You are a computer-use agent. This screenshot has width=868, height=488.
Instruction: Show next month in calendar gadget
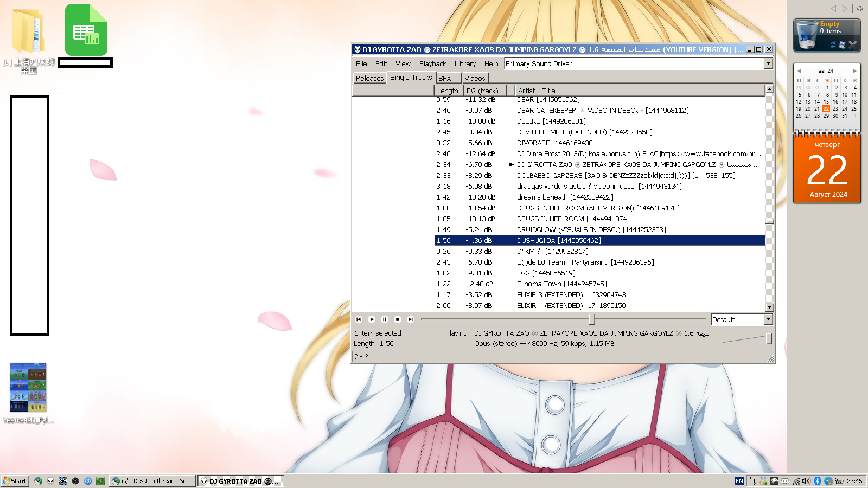854,71
